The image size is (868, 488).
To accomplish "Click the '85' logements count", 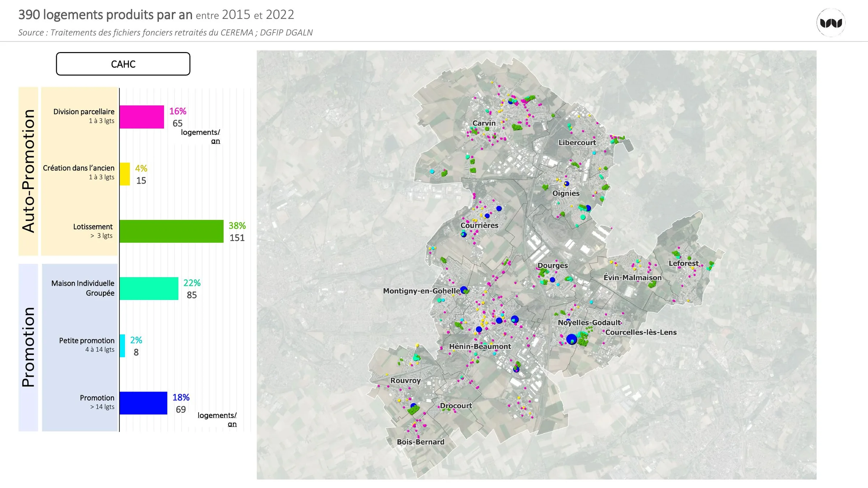I will click(x=192, y=295).
